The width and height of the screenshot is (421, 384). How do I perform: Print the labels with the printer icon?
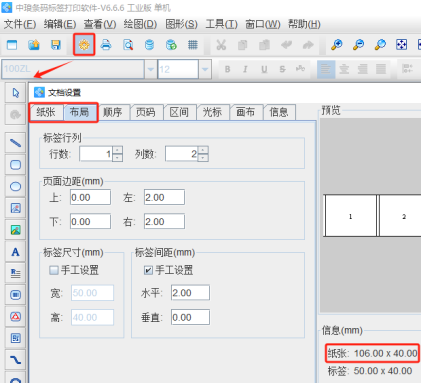(106, 44)
